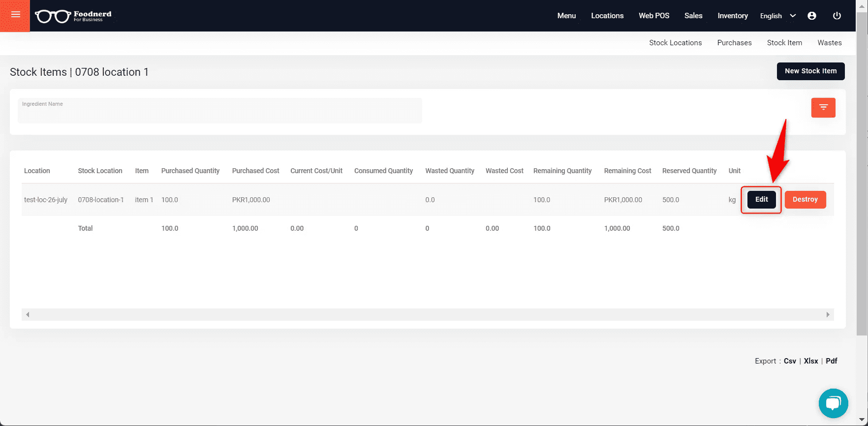Click the New Stock Item button
Viewport: 868px width, 426px height.
810,71
